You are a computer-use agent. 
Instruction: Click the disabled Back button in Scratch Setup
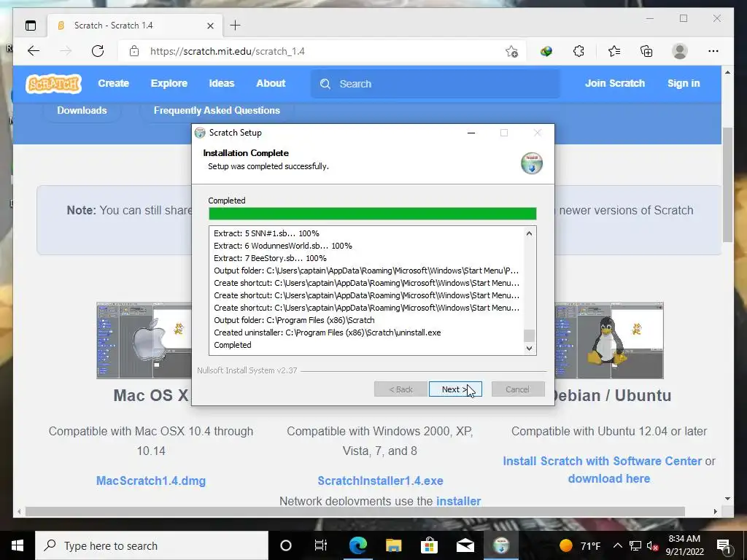pos(400,389)
